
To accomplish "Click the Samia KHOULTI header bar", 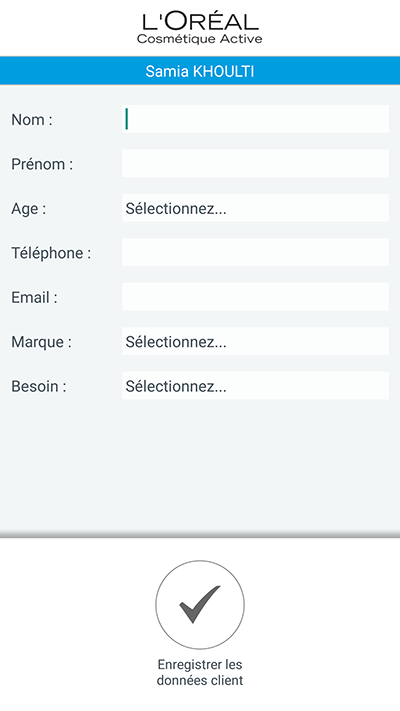I will point(200,71).
